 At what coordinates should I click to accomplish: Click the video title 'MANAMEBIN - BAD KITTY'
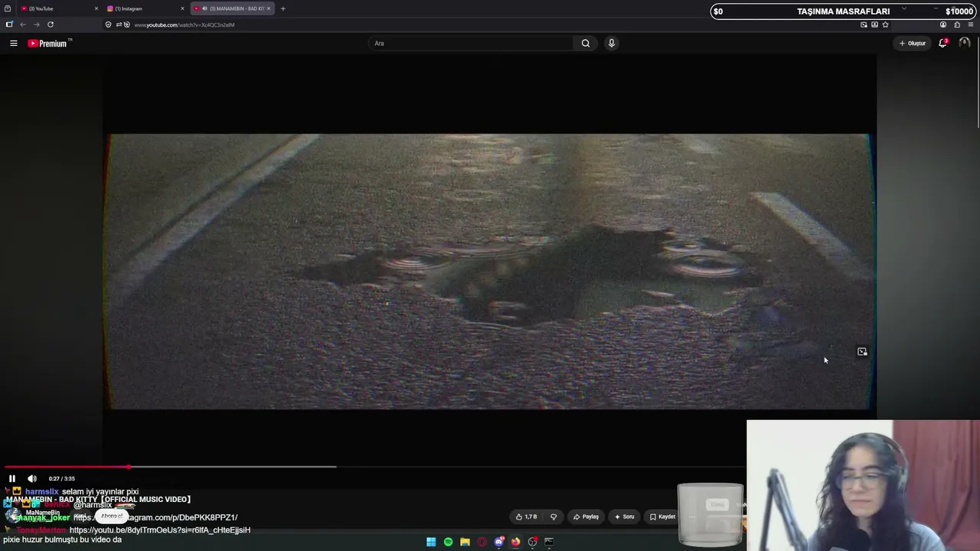click(98, 499)
